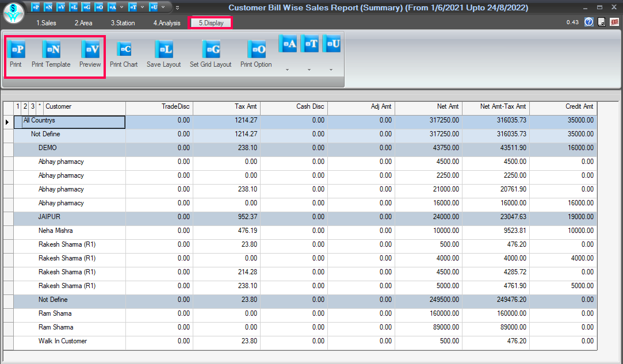Click the O icon in the quick access toolbar
Viewport: 623px width, 364px height.
pos(99,7)
